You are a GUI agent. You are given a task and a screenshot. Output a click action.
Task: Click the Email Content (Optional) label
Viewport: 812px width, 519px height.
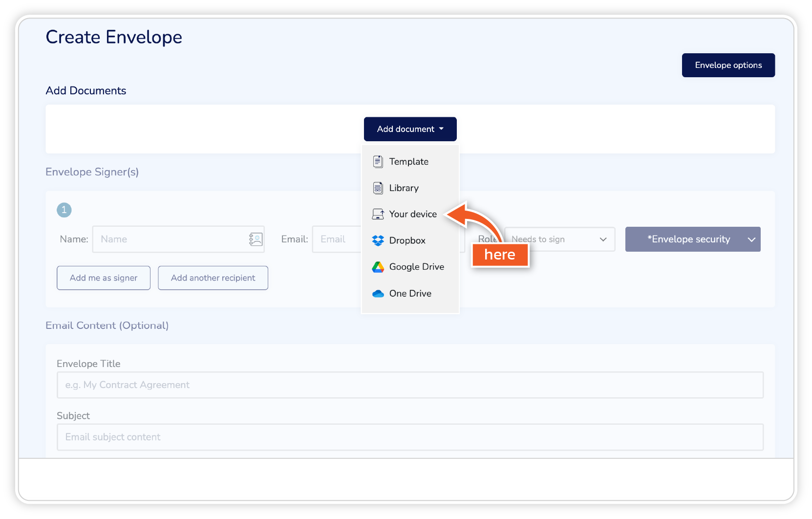(107, 325)
